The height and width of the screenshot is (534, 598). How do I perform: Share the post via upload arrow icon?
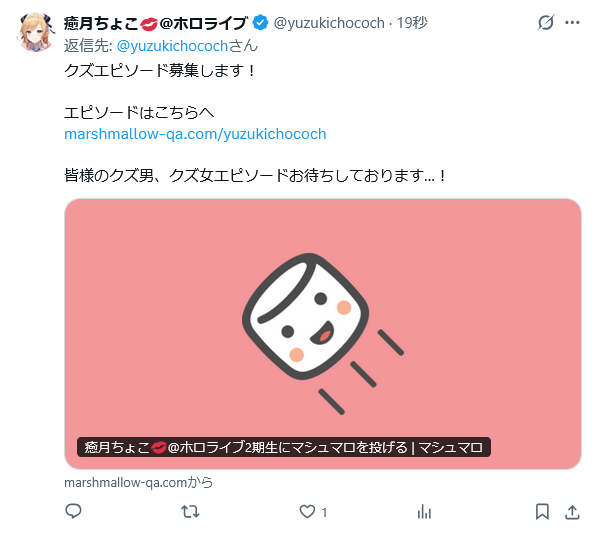(x=572, y=511)
